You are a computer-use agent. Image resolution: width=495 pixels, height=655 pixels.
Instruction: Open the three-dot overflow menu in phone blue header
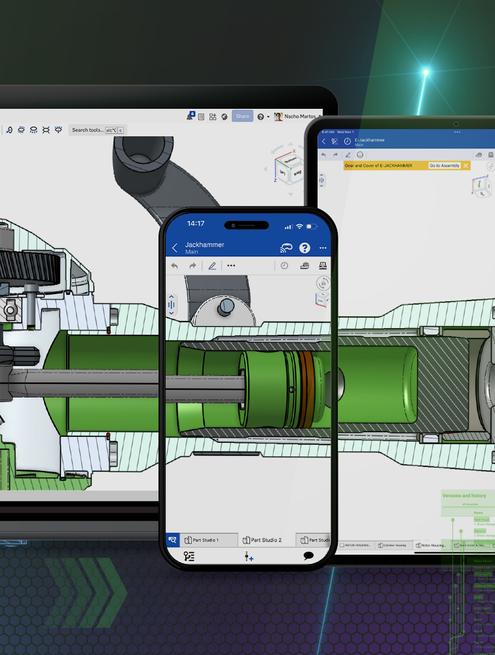tap(323, 248)
